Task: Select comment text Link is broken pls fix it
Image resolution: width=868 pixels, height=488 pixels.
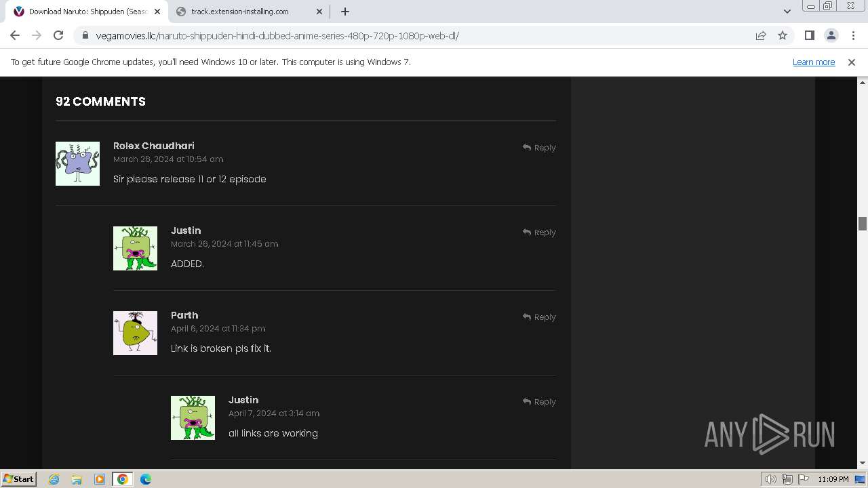Action: pyautogui.click(x=221, y=348)
